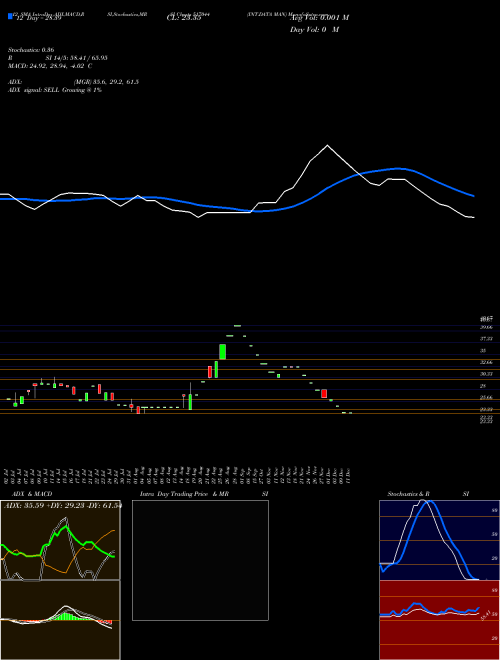Image resolution: width=500 pixels, height=660 pixels.
Task: Click the blue Stochastics chart panel
Action: pyautogui.click(x=439, y=540)
